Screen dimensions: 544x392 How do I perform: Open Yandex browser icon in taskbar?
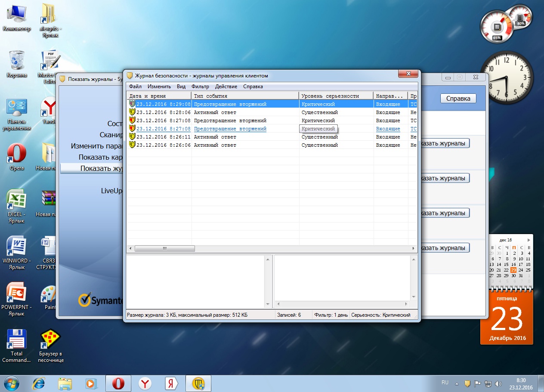[x=145, y=383]
